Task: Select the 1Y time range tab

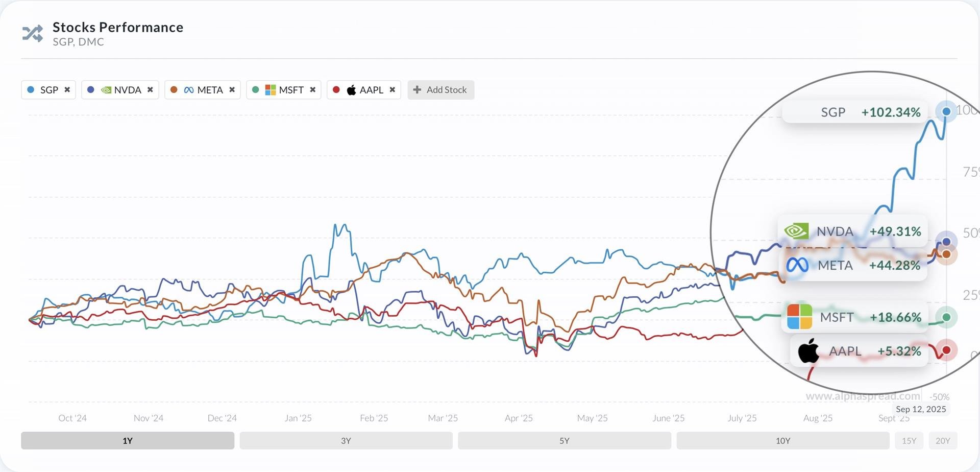Action: pyautogui.click(x=128, y=440)
